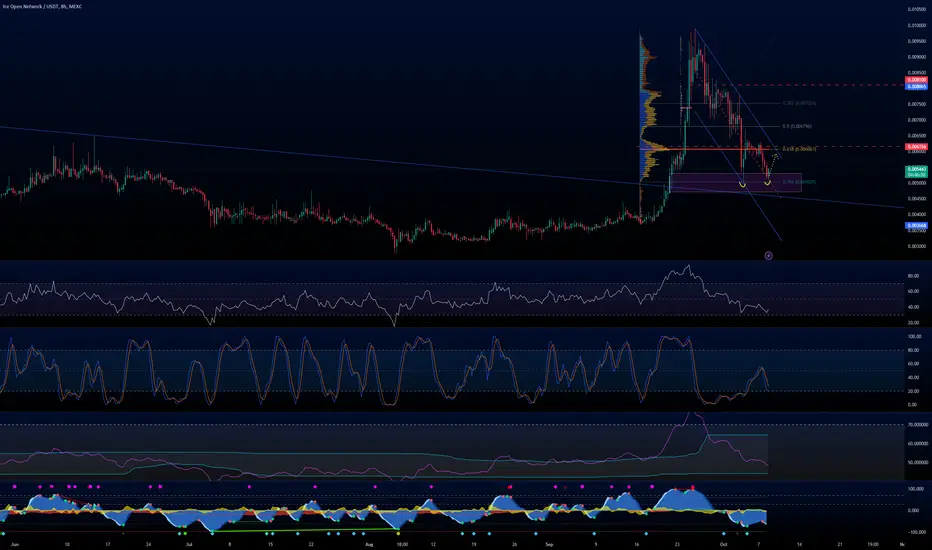Click the Oct label on the time axis
Viewport: 932px width, 550px height.
pyautogui.click(x=723, y=544)
